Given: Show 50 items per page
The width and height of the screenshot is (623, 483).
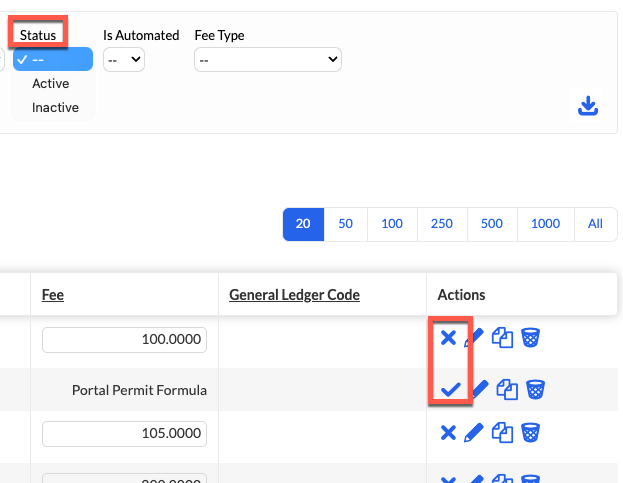Looking at the screenshot, I should click(x=345, y=224).
